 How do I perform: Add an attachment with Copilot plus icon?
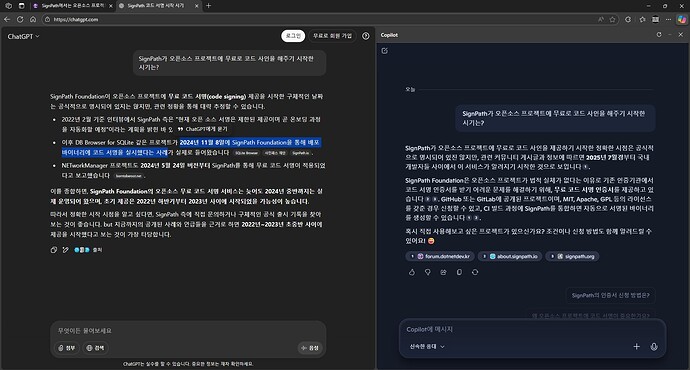pos(636,347)
